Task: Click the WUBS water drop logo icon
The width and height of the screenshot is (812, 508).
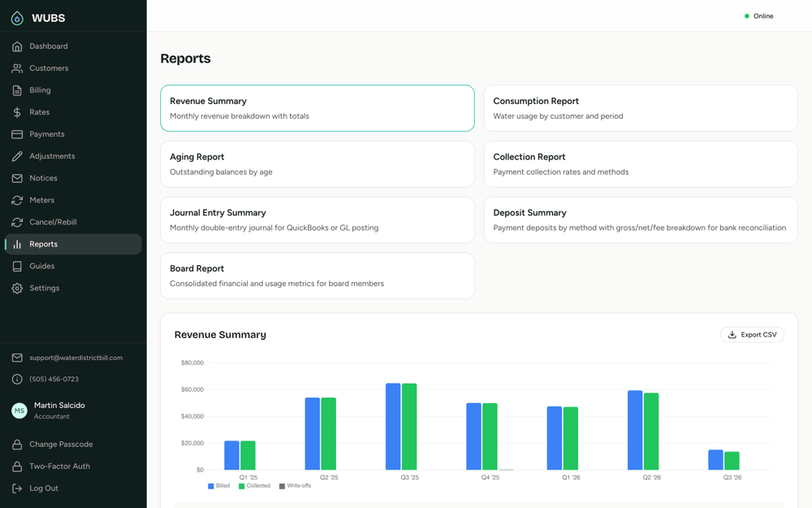Action: [17, 18]
